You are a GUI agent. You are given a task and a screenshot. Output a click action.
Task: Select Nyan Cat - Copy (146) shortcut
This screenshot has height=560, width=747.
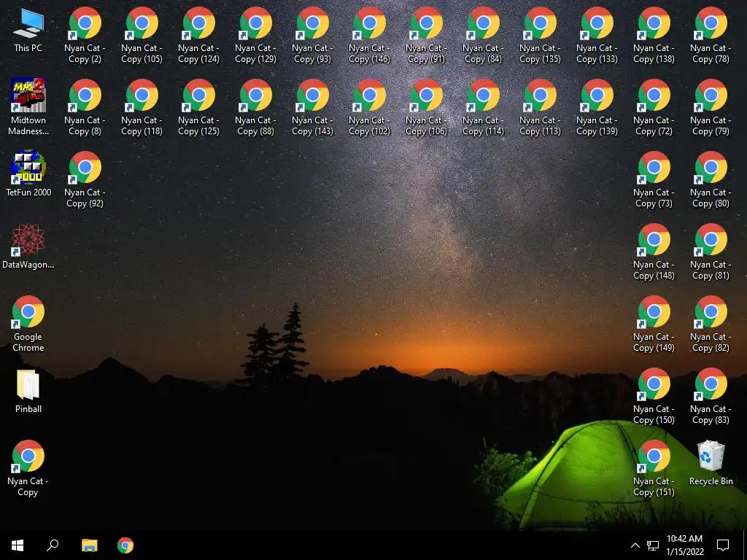[369, 35]
